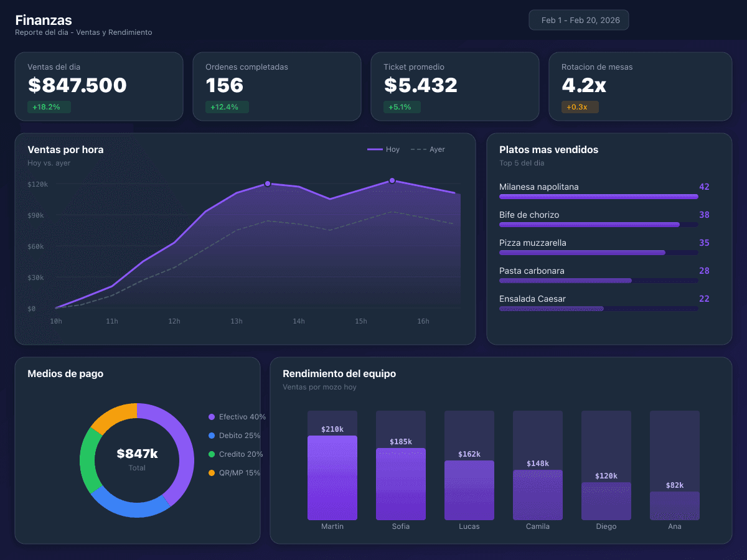The height and width of the screenshot is (560, 747).
Task: Toggle the "Hoy" line in the chart legend
Action: [x=383, y=149]
